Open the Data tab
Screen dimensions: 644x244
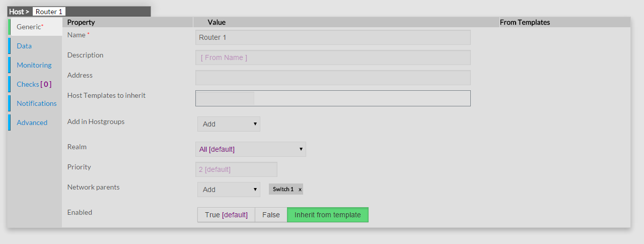point(24,46)
